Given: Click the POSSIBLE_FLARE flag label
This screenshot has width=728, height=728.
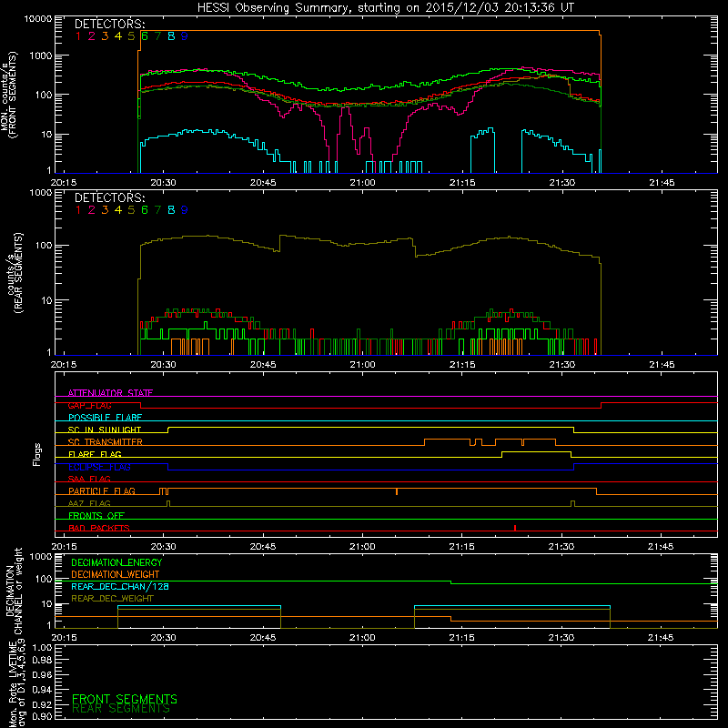Looking at the screenshot, I should (x=105, y=418).
